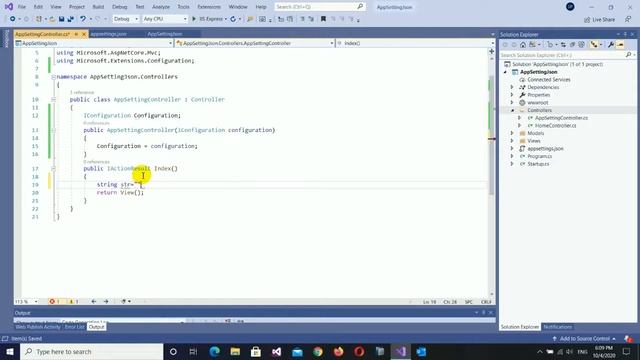
Task: Click the Save icon in toolbar
Action: click(x=61, y=19)
